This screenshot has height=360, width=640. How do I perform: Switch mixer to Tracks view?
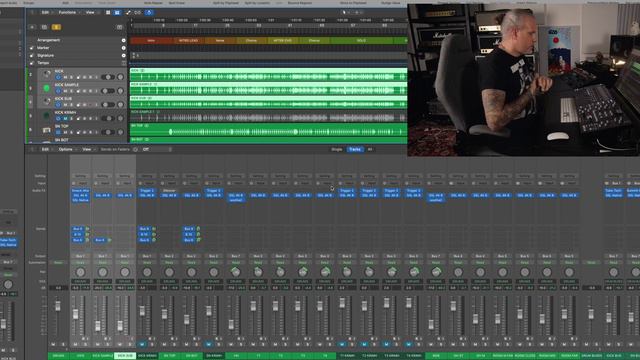(x=355, y=149)
